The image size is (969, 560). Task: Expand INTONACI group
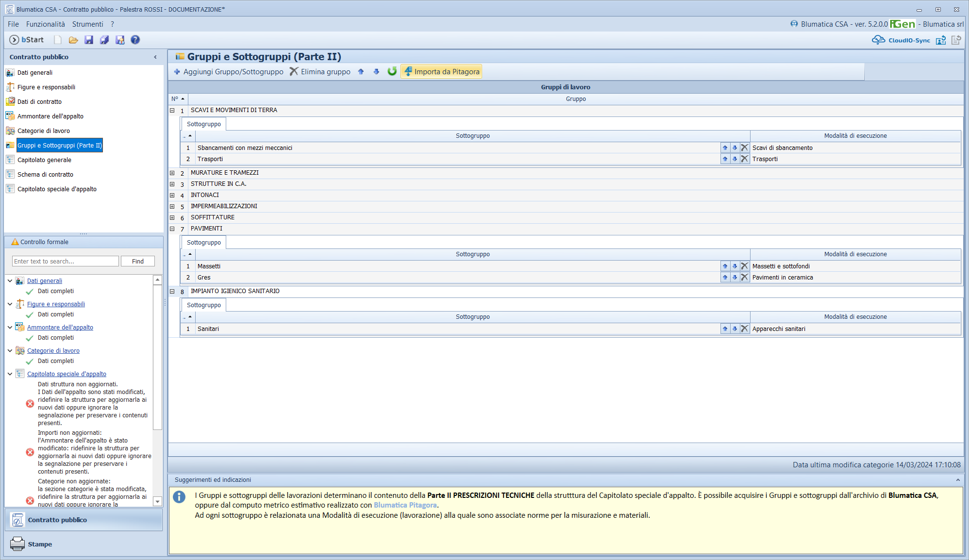click(172, 196)
